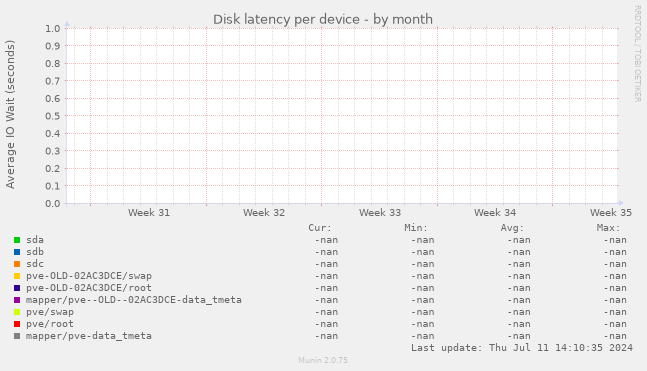Click the purple data_tmeta OLD mapper swatch
Screen dimensions: 647x371
(x=17, y=300)
